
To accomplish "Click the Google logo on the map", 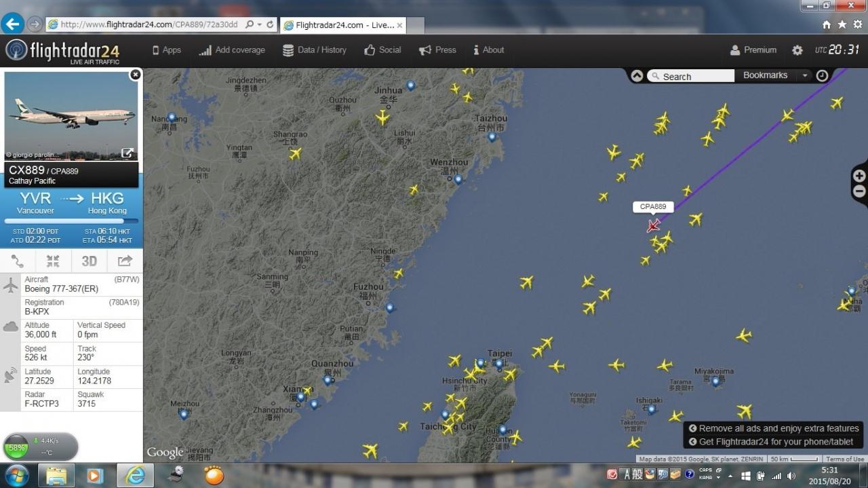I will pyautogui.click(x=165, y=452).
